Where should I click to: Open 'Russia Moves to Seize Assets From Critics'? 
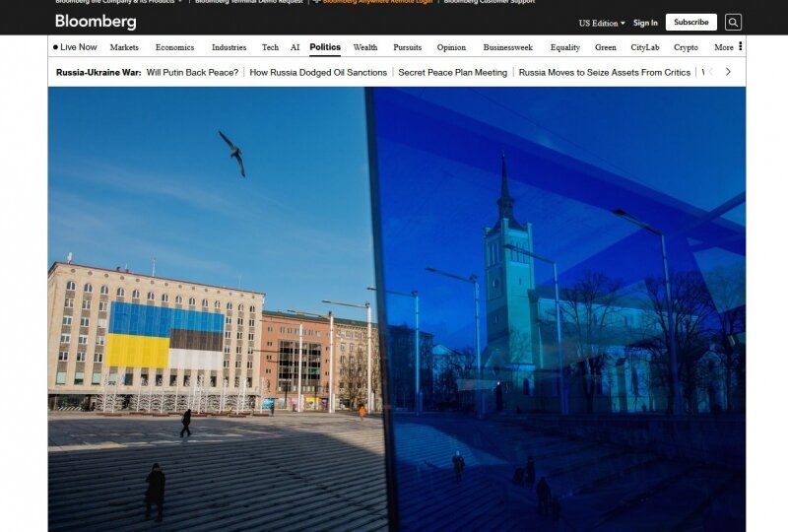[x=605, y=72]
